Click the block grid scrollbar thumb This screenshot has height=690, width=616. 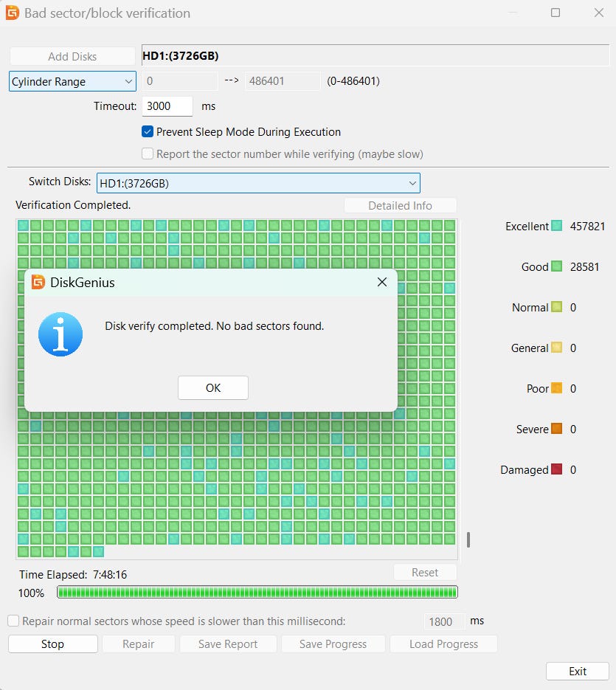click(x=468, y=539)
